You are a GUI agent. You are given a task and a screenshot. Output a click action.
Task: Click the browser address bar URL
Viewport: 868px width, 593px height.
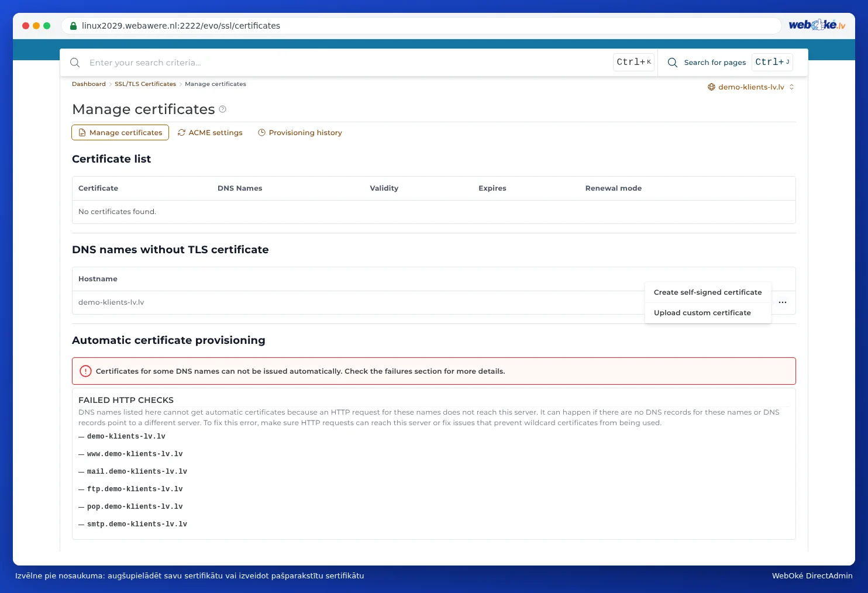[181, 26]
